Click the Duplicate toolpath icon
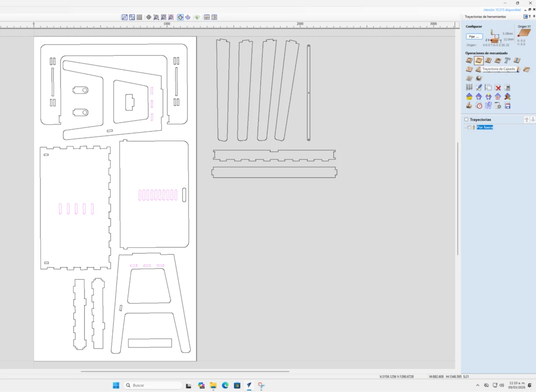The width and height of the screenshot is (536, 392). pos(488,88)
